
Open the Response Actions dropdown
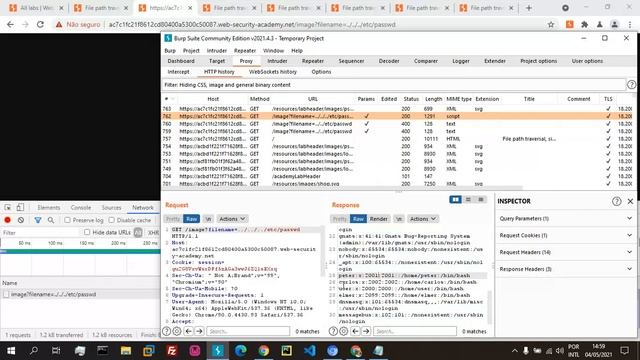click(x=422, y=219)
